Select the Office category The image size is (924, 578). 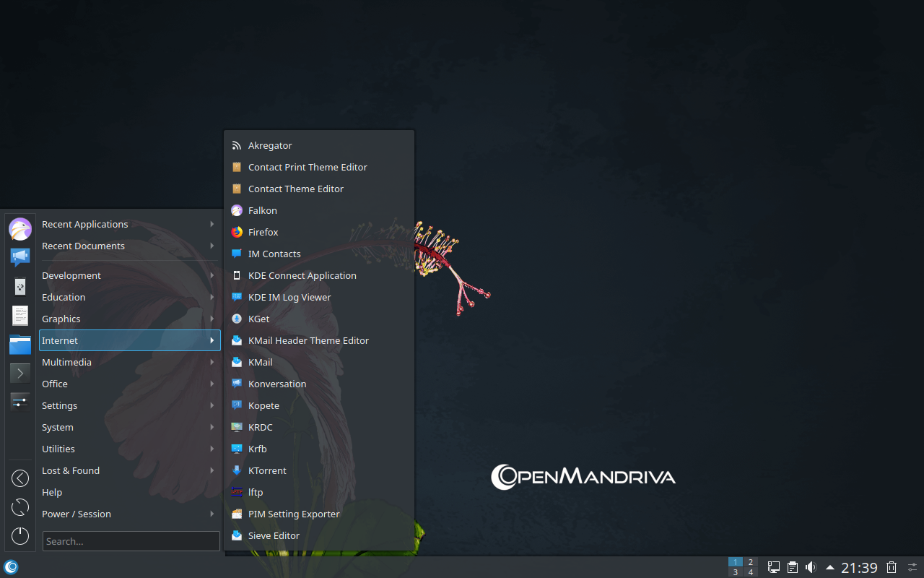(x=55, y=384)
